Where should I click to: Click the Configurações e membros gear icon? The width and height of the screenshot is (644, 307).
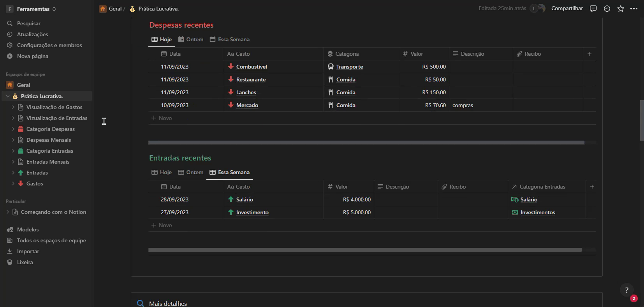point(10,45)
